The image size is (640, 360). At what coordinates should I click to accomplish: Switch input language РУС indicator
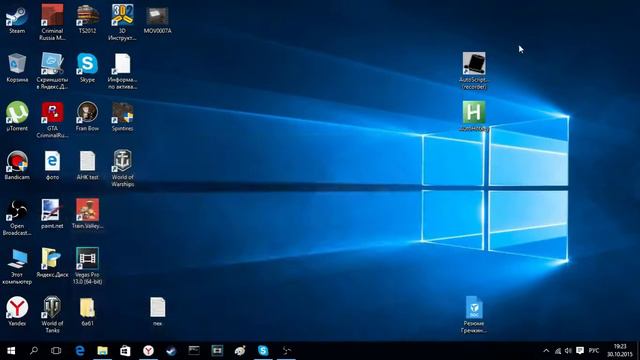(594, 351)
